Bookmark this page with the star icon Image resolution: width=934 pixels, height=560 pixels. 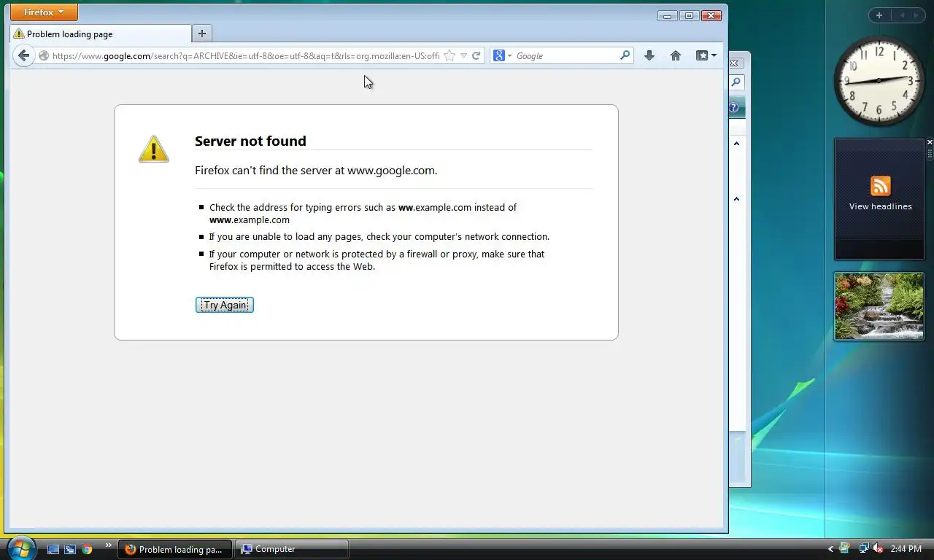(449, 55)
